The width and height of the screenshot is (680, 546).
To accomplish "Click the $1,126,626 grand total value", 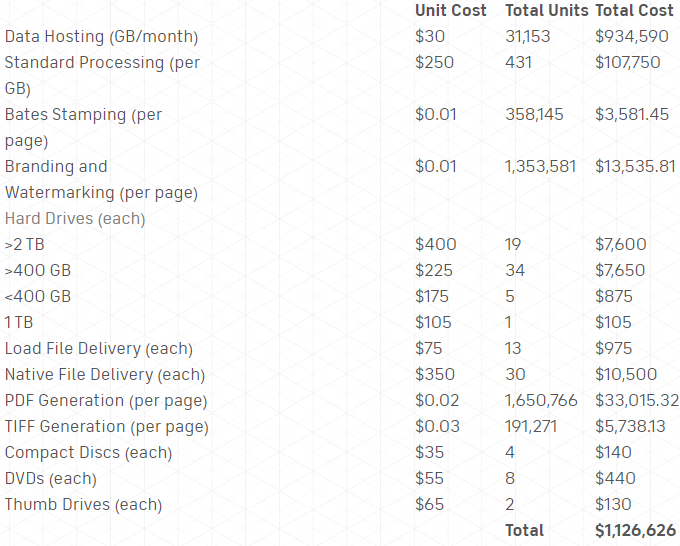I will (635, 531).
